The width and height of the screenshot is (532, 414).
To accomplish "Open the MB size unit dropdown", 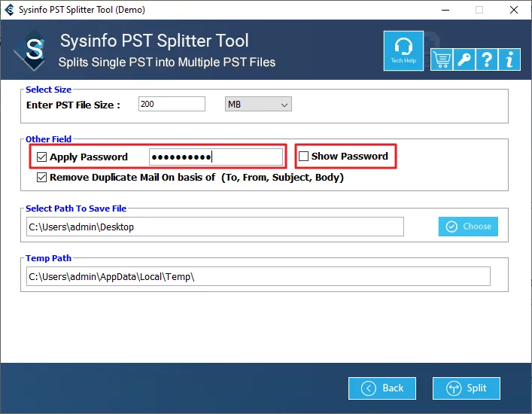I will (258, 104).
